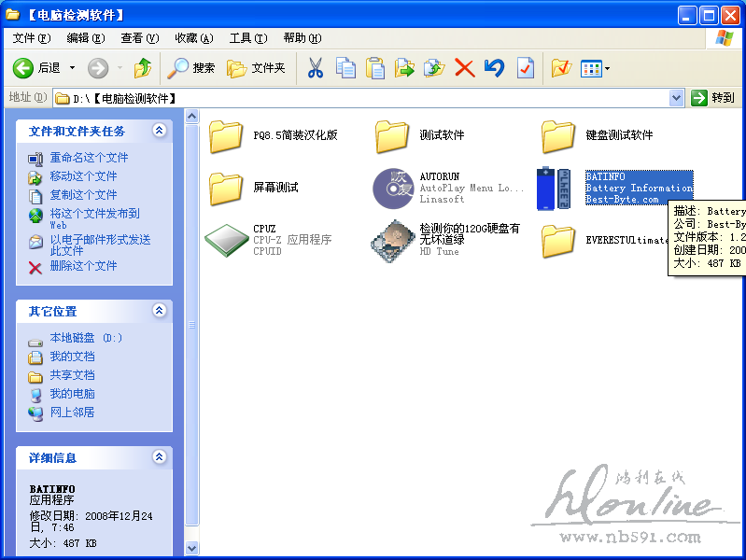Click the sidebar vertical scrollbar thumb
This screenshot has width=746, height=560.
(x=191, y=325)
